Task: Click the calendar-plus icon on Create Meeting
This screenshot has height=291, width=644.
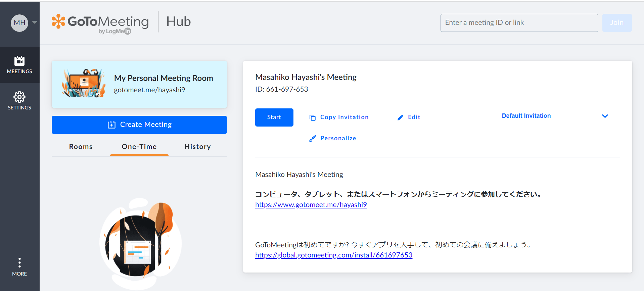Action: [x=111, y=125]
